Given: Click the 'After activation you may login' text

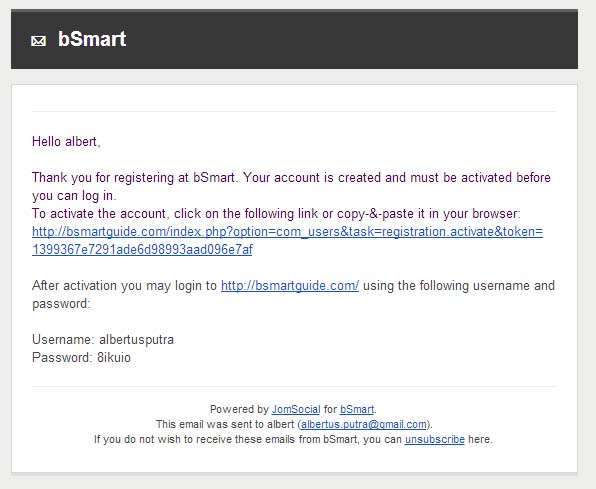Looking at the screenshot, I should [x=124, y=286].
